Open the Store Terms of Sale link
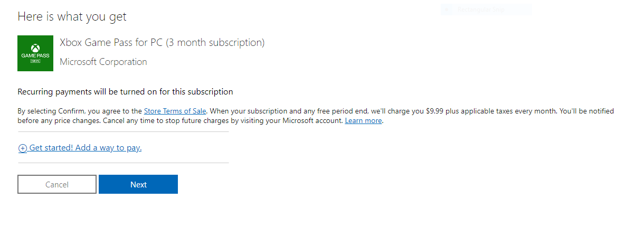 coord(175,111)
